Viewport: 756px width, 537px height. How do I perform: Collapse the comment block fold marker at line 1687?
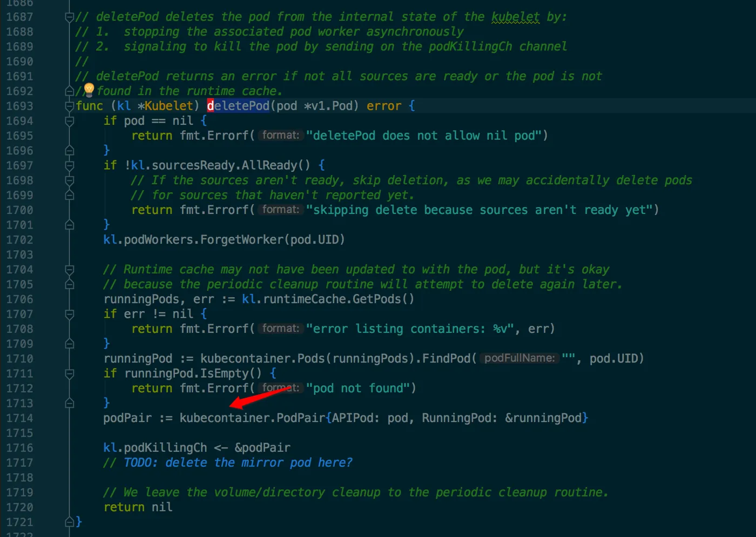click(69, 17)
